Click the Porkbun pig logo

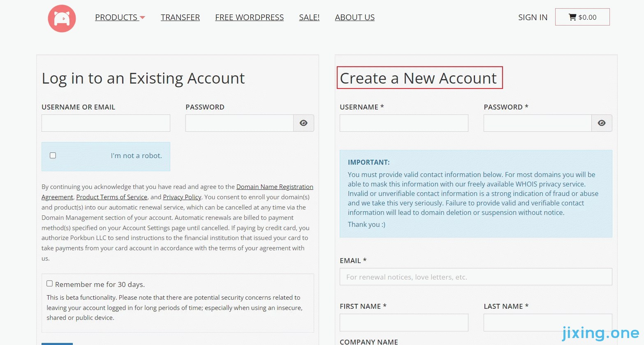(x=62, y=19)
